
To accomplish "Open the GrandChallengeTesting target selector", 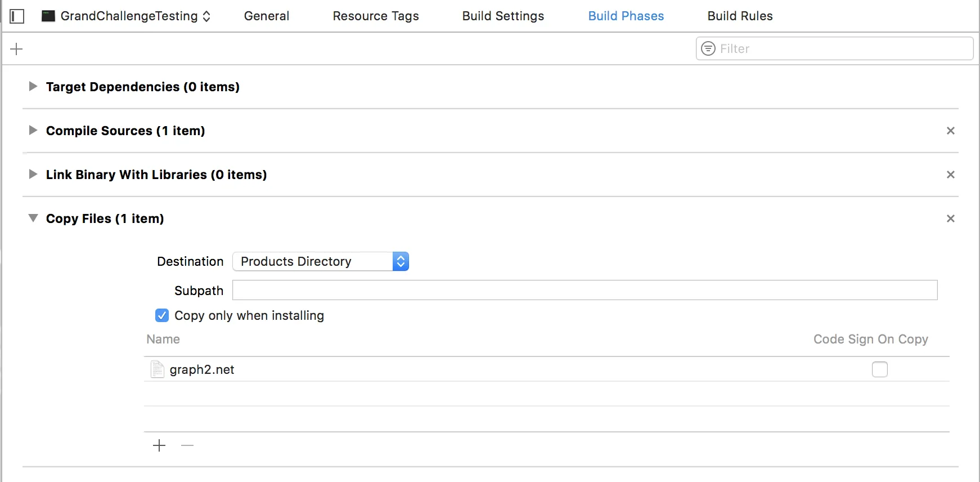I will (128, 16).
